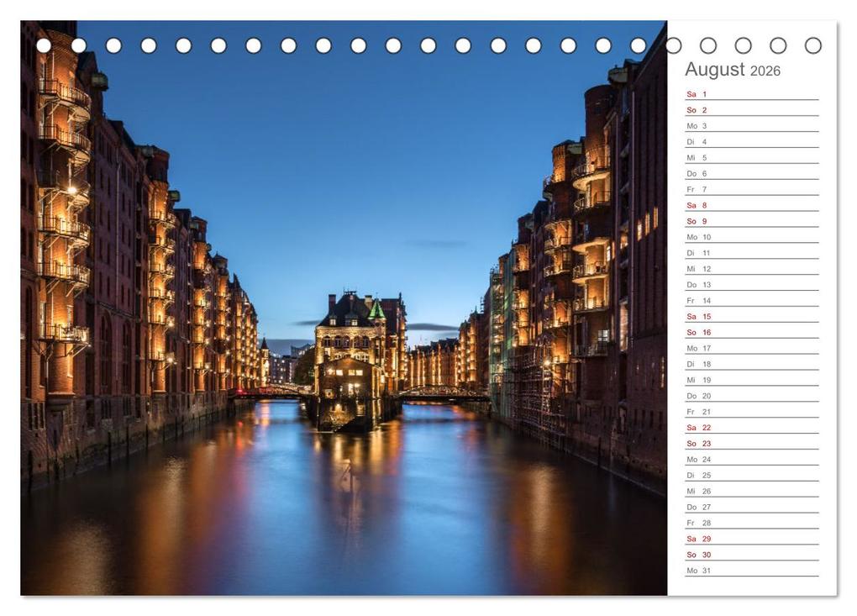Image resolution: width=857 pixels, height=616 pixels.
Task: Select the date row Mi 26
Action: pos(752,490)
